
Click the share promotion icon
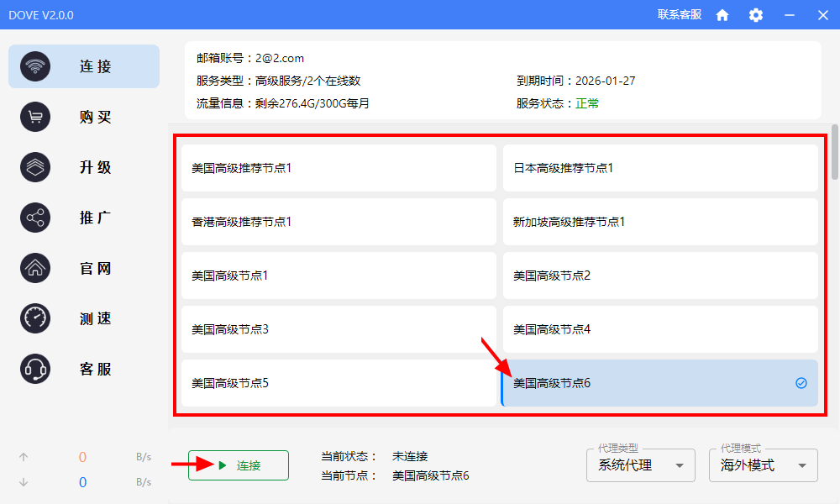point(35,218)
